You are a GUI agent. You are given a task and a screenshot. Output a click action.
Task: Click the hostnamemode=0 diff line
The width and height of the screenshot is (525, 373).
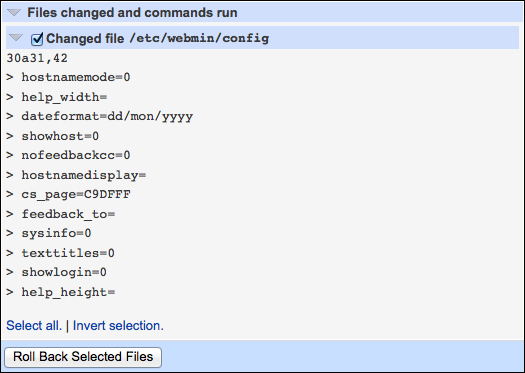[x=68, y=77]
